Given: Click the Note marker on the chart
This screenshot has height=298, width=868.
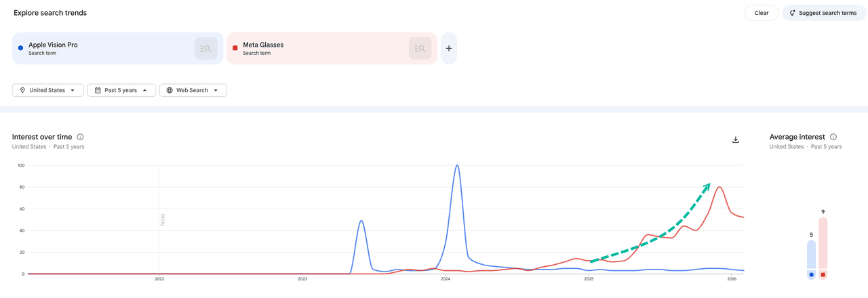Looking at the screenshot, I should coord(163,219).
